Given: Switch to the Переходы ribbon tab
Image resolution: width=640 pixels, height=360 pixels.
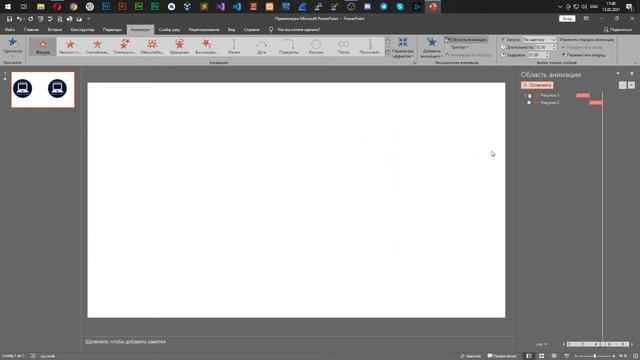Looking at the screenshot, I should click(112, 29).
